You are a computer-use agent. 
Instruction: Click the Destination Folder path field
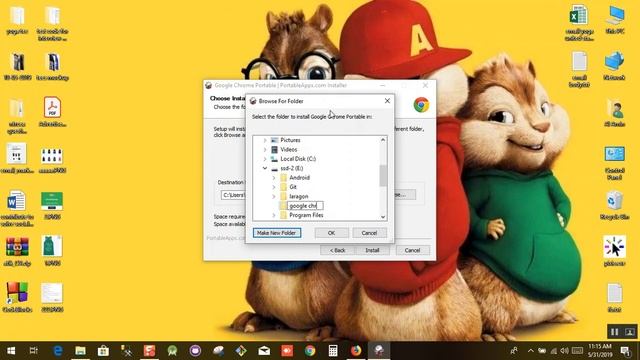pyautogui.click(x=233, y=195)
